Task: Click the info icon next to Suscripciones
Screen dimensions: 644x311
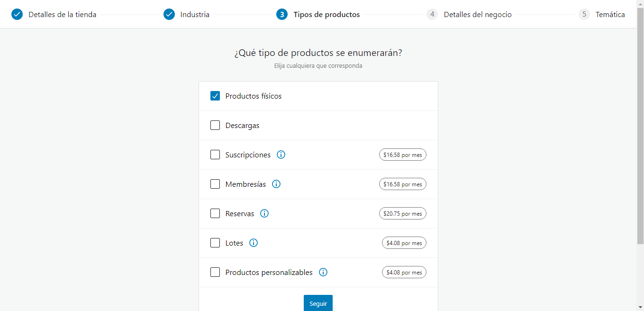Action: tap(281, 155)
